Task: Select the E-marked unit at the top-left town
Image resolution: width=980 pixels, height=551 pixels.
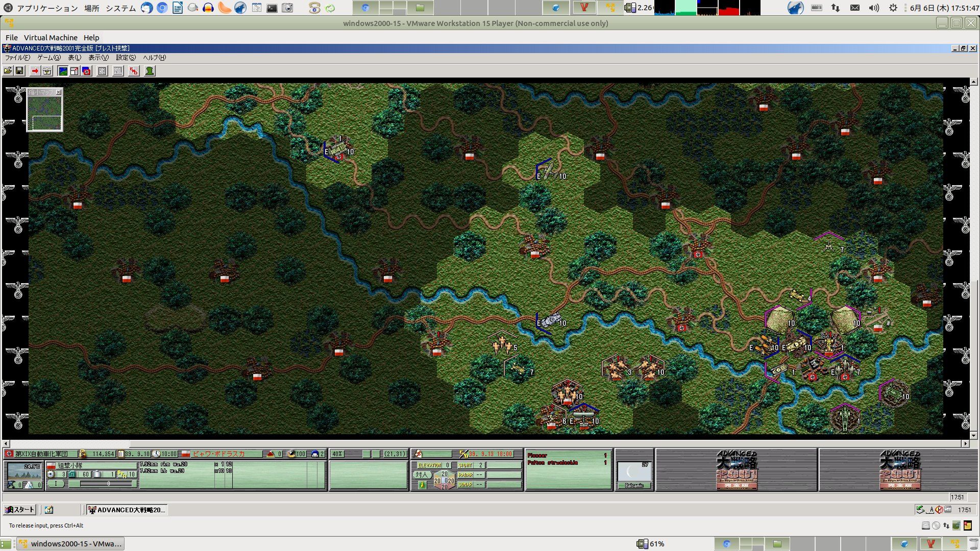Action: tap(338, 150)
